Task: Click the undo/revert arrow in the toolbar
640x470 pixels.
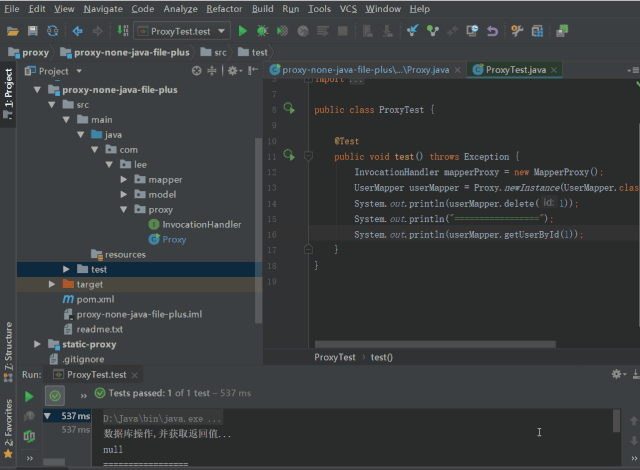Action: click(x=492, y=31)
